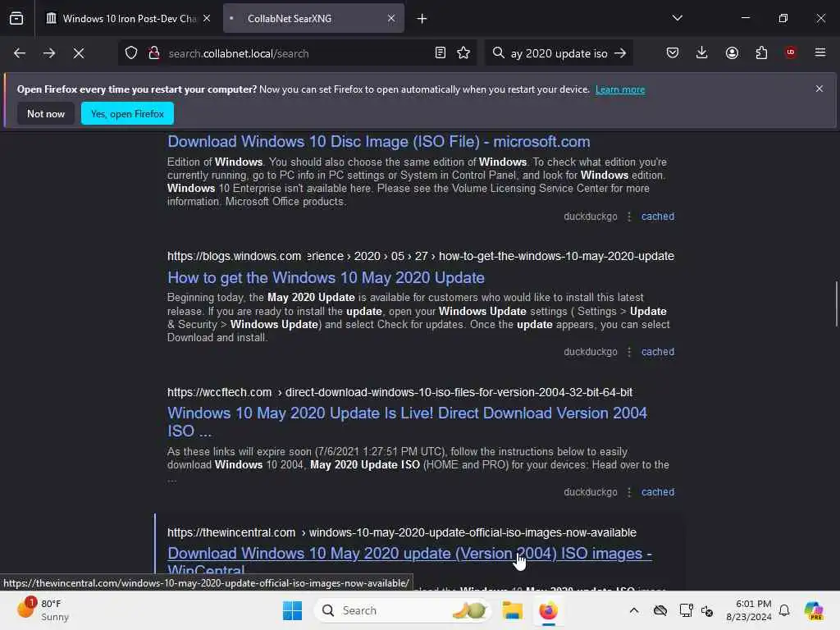Show site security lock information
The height and width of the screenshot is (630, 840).
point(154,53)
